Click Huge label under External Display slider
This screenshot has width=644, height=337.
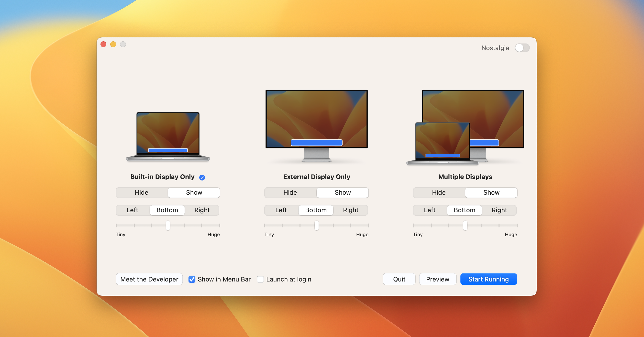click(362, 235)
